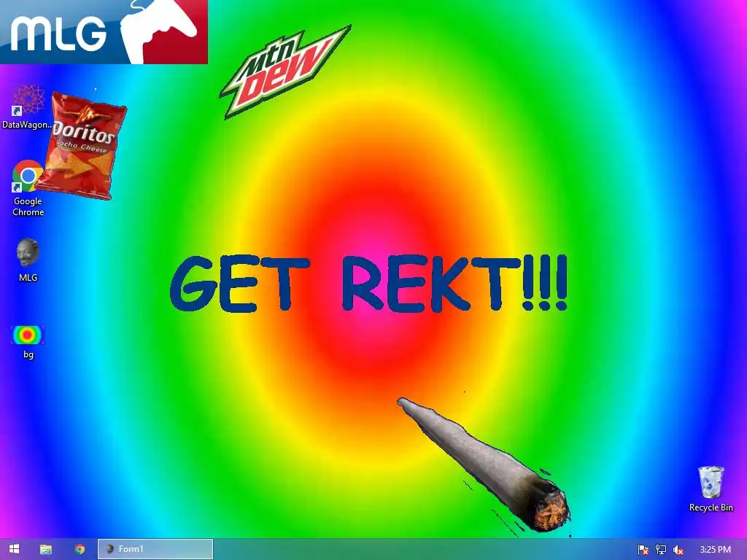Click the GET REKT!!! text

point(368,284)
